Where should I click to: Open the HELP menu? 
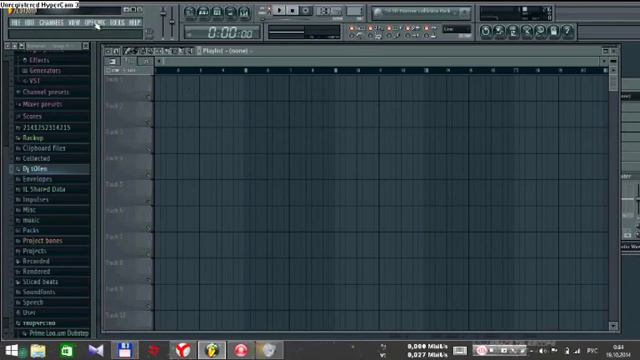[x=135, y=22]
